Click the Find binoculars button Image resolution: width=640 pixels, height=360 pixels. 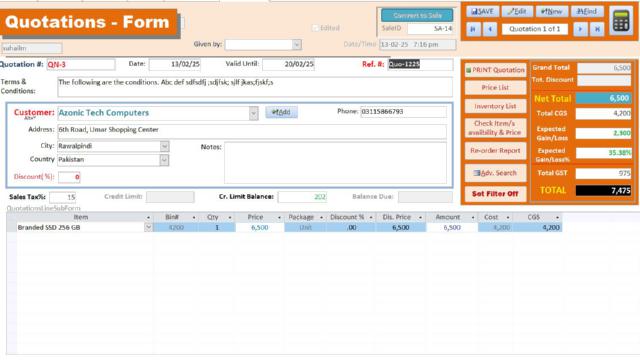click(587, 11)
